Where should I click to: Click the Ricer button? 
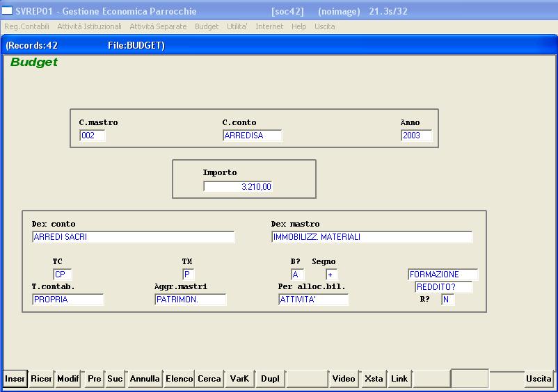point(41,379)
